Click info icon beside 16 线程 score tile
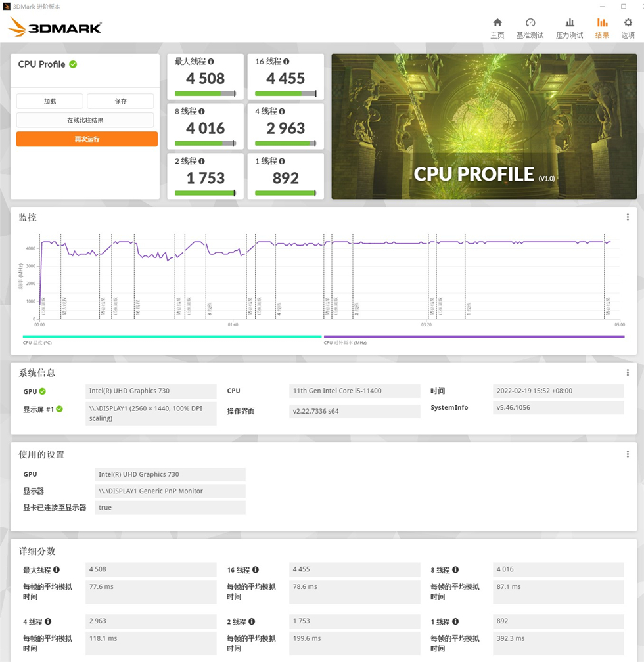 287,62
